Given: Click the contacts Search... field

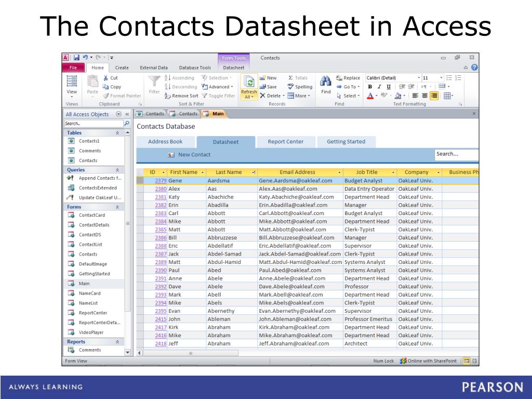Looking at the screenshot, I should point(457,154).
